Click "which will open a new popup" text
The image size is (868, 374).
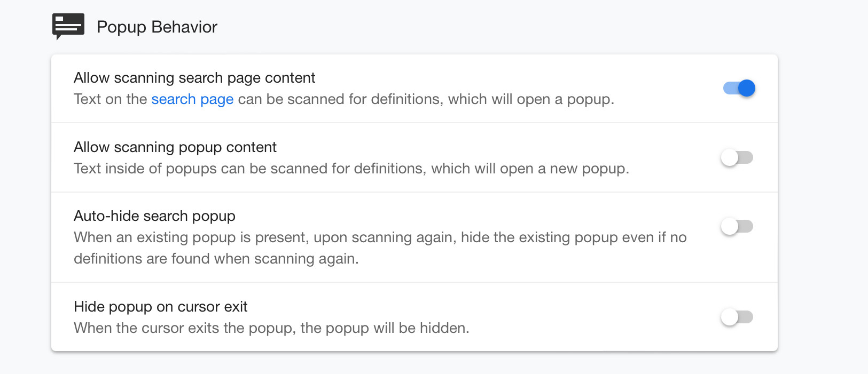click(x=530, y=169)
